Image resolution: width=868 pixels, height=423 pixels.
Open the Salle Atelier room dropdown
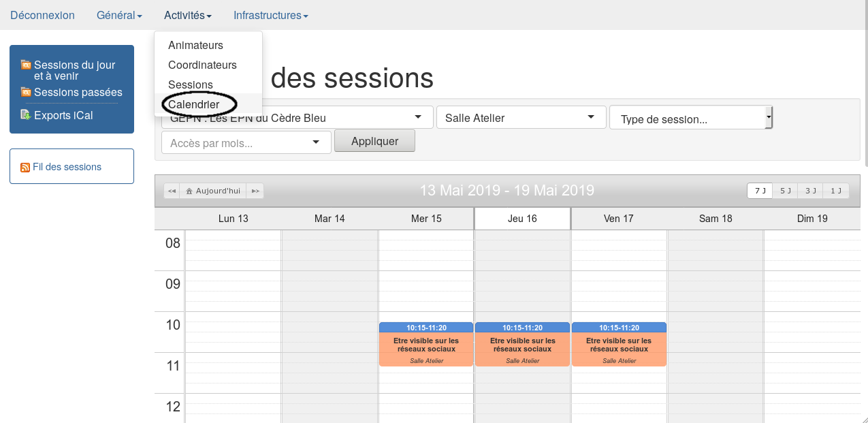pyautogui.click(x=521, y=118)
